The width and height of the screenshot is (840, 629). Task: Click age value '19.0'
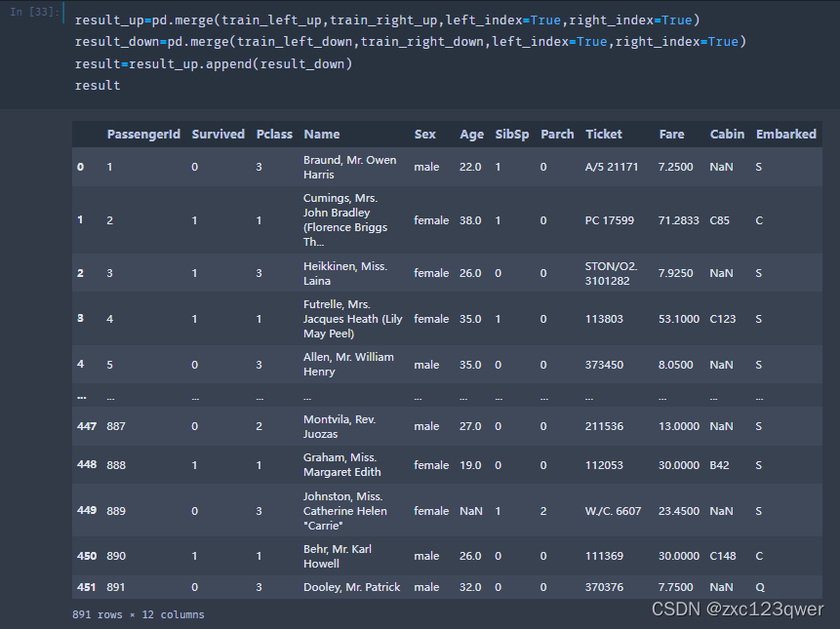tap(470, 465)
